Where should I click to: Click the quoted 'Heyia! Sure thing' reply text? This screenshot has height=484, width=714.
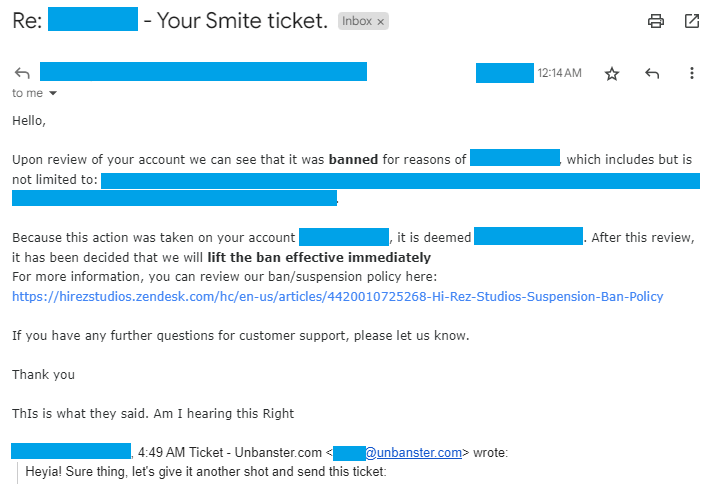coord(205,471)
